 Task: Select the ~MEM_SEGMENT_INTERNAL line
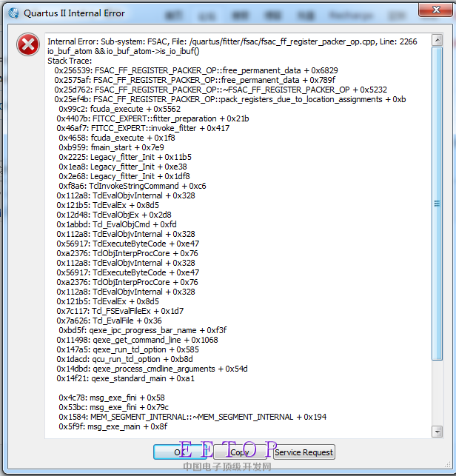(x=192, y=417)
